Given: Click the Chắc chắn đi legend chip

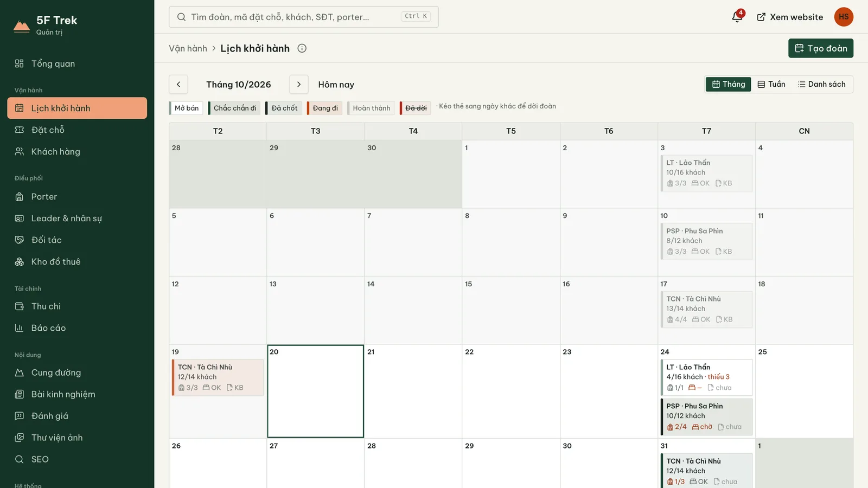Looking at the screenshot, I should (234, 108).
